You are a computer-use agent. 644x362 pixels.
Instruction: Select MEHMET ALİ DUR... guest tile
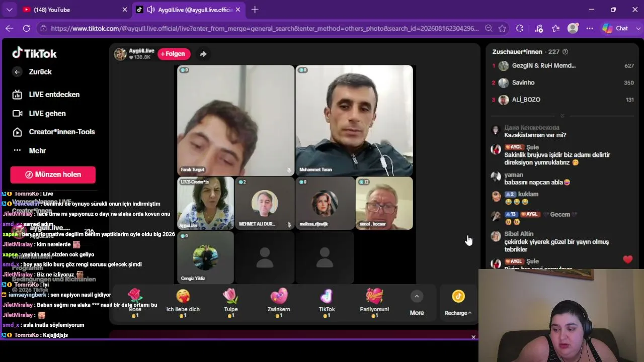(265, 203)
